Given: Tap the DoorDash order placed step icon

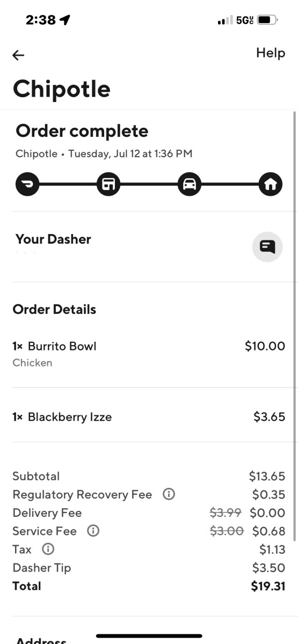Looking at the screenshot, I should coord(27,185).
